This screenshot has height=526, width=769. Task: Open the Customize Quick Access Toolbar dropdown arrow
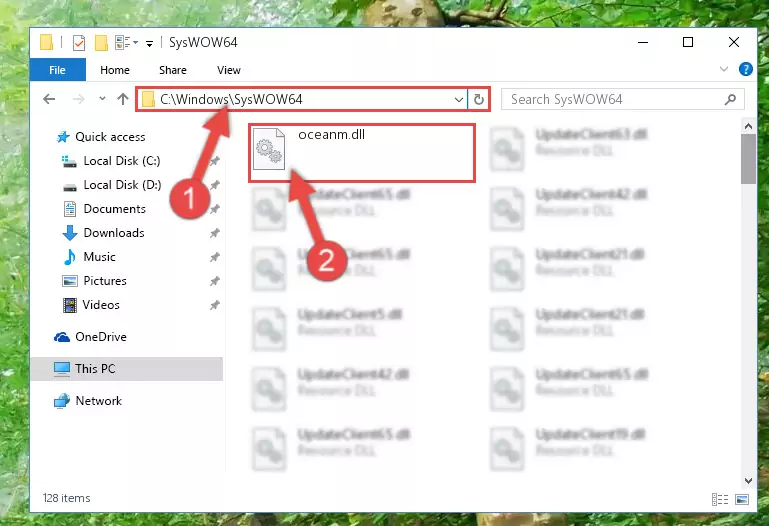tap(149, 44)
